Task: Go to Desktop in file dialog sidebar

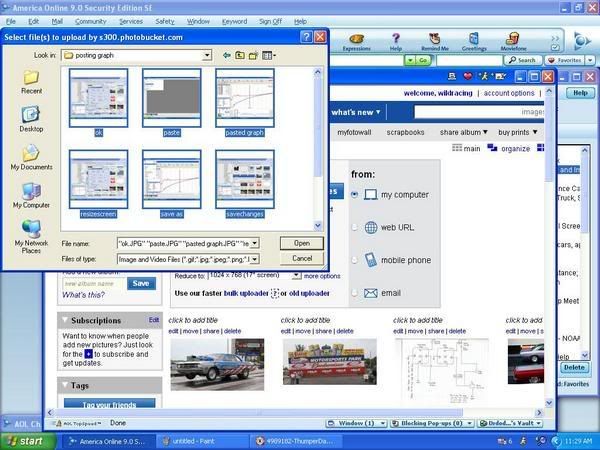Action: point(31,119)
